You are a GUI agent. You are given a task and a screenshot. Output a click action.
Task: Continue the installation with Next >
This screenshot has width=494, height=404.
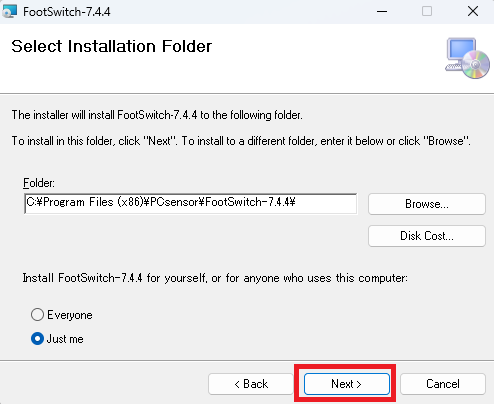pos(347,384)
